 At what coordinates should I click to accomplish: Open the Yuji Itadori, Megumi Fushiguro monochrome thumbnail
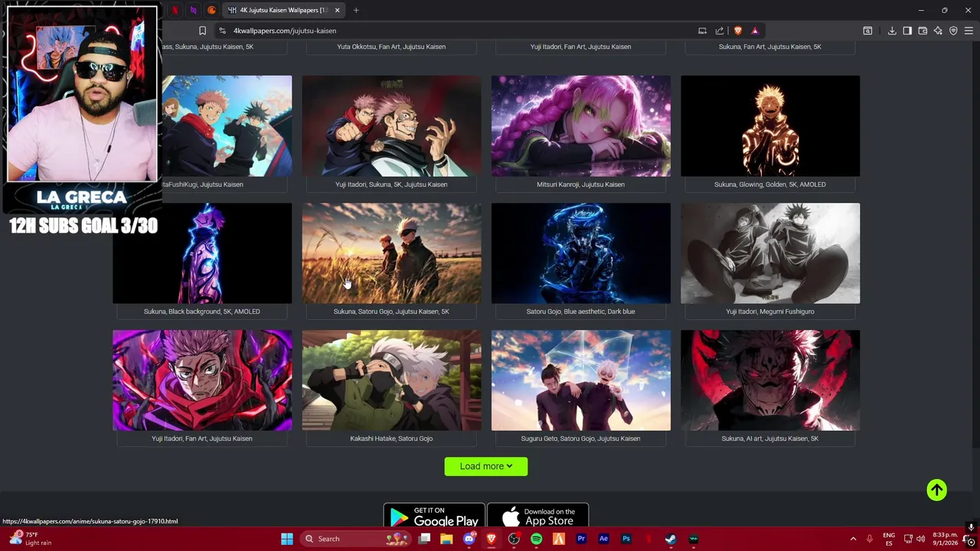tap(770, 253)
